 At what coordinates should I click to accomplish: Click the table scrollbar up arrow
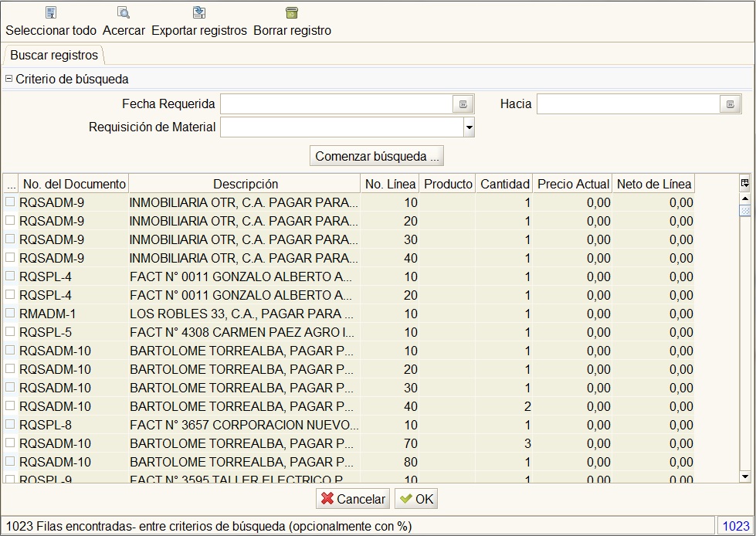[x=745, y=198]
